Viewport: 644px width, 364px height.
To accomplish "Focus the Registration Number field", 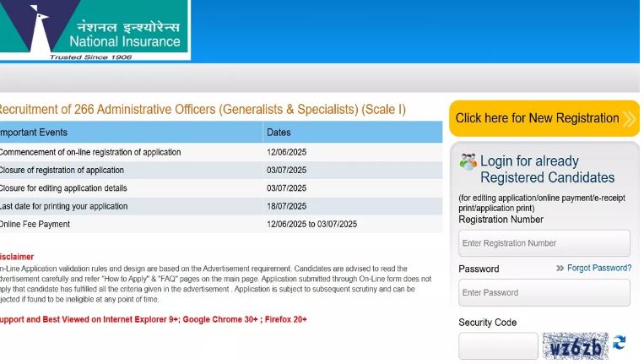I will click(x=544, y=242).
